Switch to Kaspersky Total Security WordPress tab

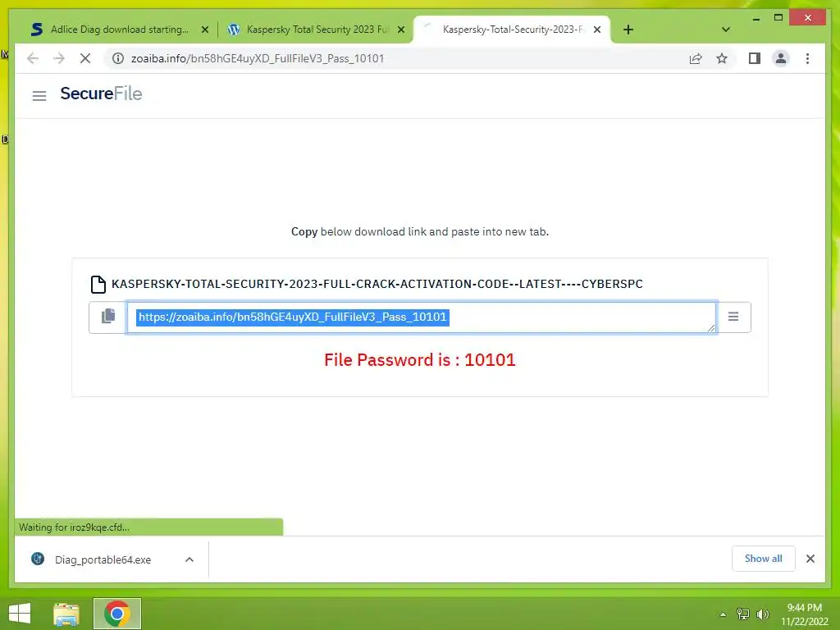point(316,30)
